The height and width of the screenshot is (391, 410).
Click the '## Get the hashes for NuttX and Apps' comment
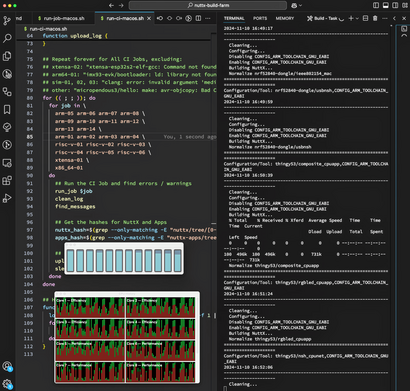pyautogui.click(x=111, y=222)
